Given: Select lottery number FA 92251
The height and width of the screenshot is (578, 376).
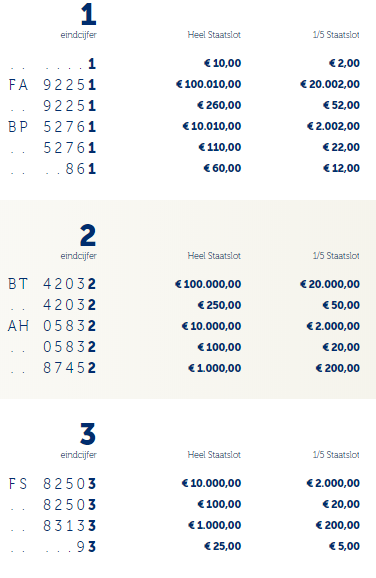Looking at the screenshot, I should (52, 85).
